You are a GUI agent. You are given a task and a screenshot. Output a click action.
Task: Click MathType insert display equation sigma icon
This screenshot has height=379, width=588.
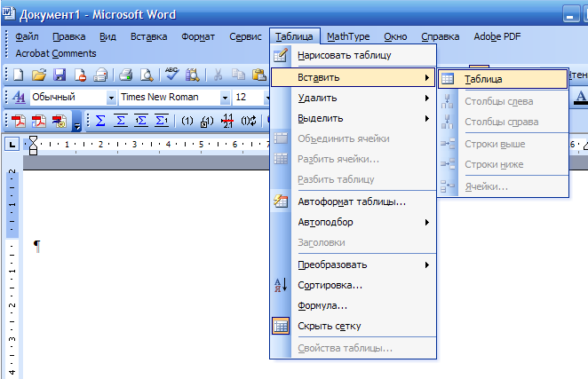[x=121, y=121]
